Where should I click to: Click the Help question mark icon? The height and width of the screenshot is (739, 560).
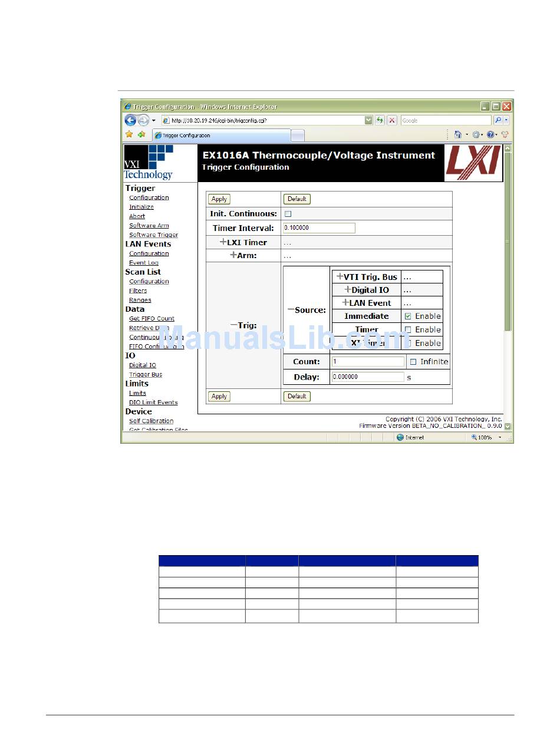[490, 135]
